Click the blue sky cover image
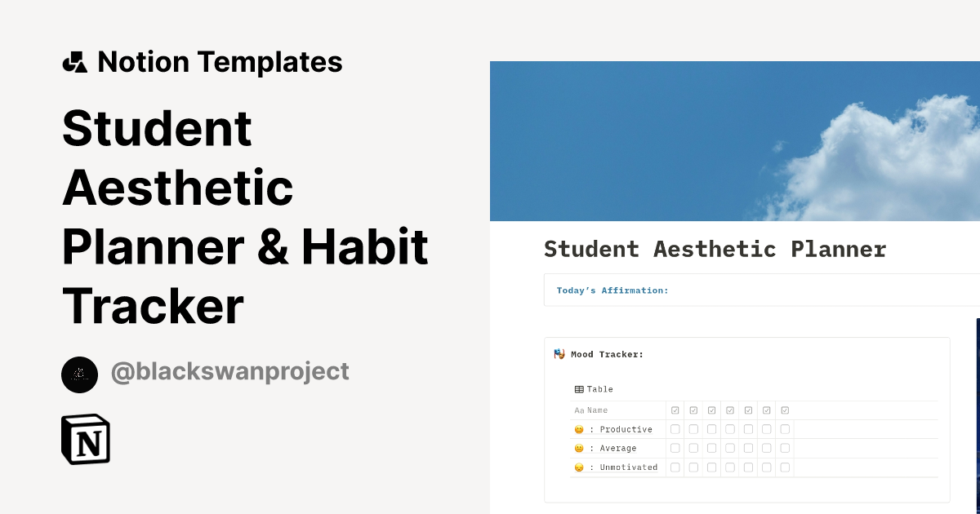 pyautogui.click(x=734, y=139)
